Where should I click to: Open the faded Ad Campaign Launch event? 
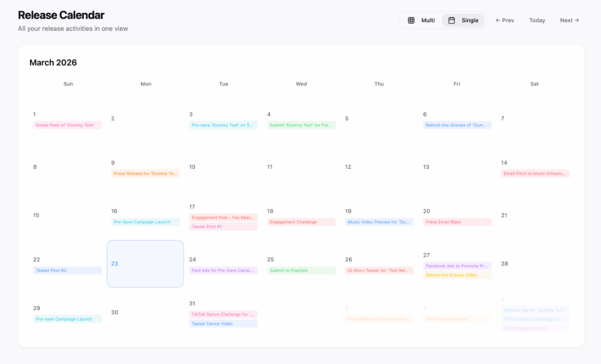tap(535, 328)
